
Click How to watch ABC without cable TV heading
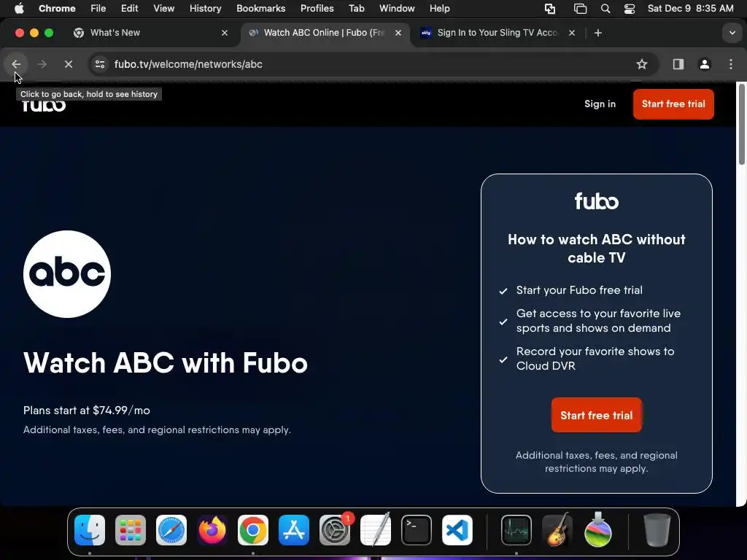point(597,249)
